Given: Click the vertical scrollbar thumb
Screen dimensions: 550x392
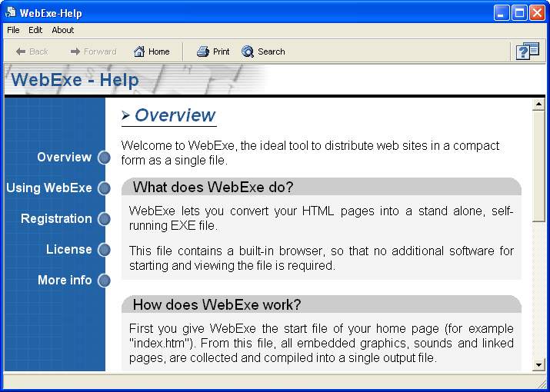Looking at the screenshot, I should click(x=538, y=166).
